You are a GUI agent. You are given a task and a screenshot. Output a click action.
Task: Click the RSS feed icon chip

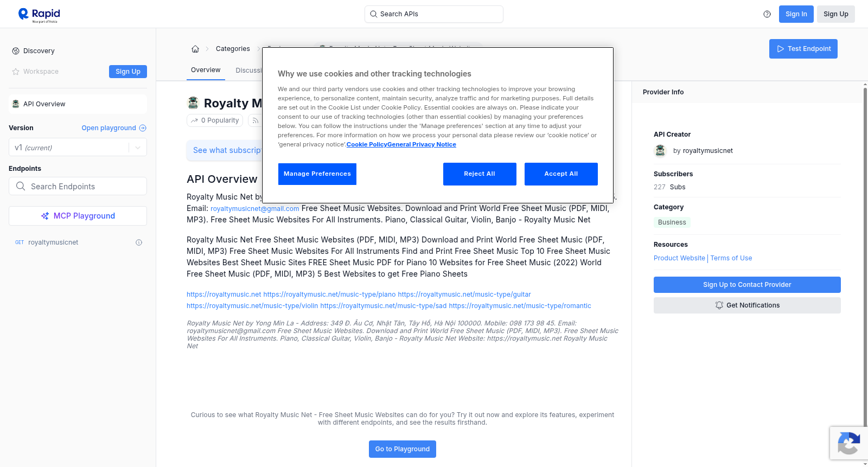tap(255, 120)
